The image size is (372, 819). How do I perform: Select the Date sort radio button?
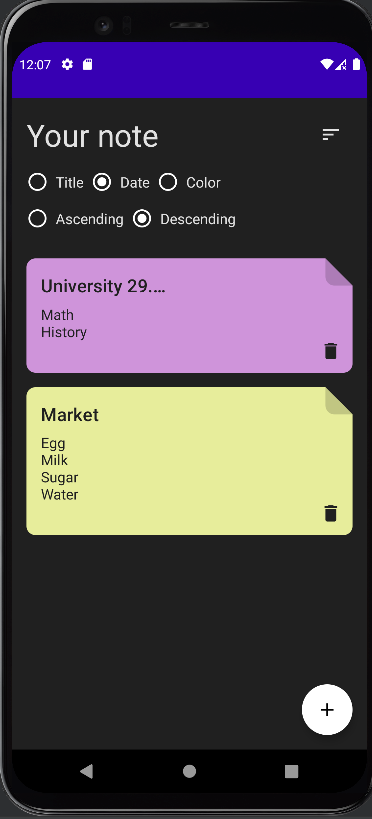click(102, 182)
